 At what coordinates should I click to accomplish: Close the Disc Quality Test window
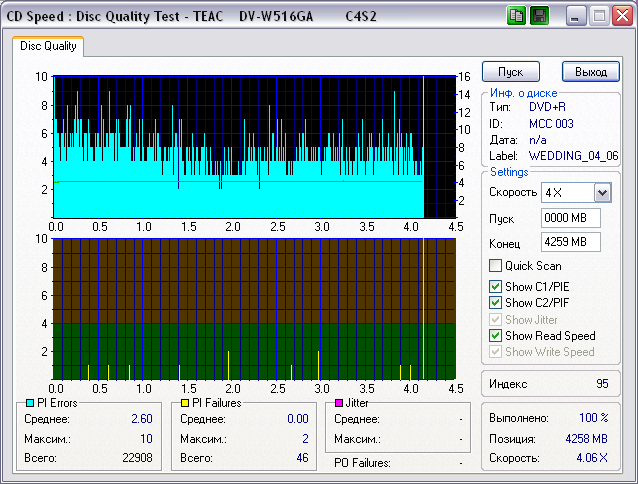[621, 16]
